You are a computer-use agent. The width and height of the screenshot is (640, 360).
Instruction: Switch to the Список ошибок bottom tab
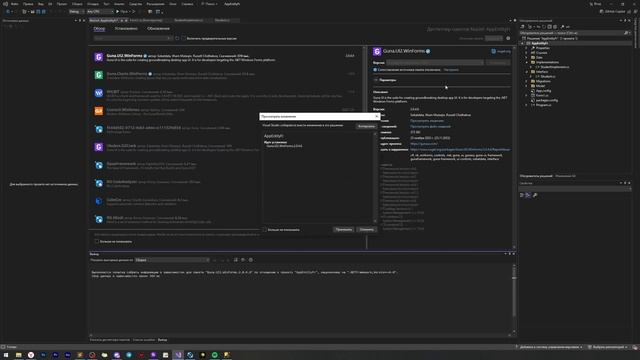click(x=144, y=340)
